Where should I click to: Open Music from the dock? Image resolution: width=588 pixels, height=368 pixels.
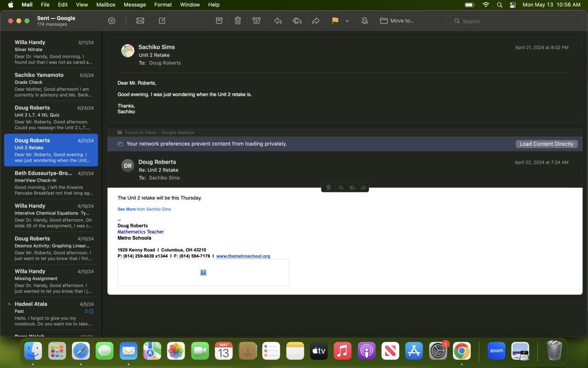pos(343,351)
